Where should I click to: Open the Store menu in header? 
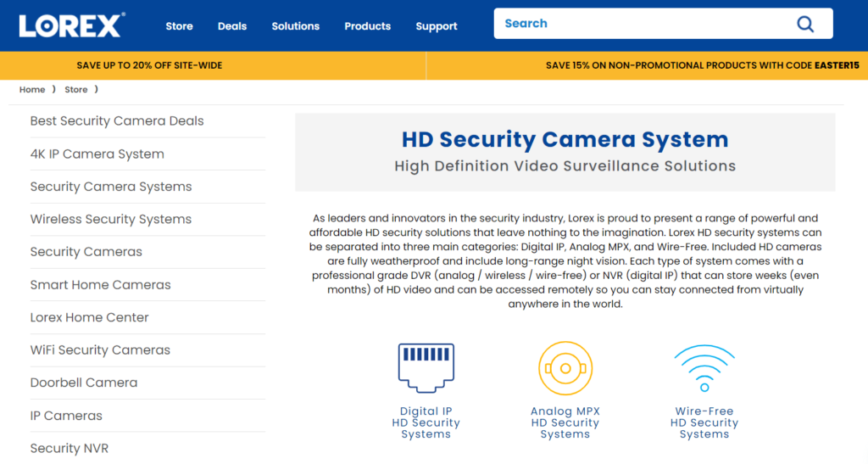179,26
